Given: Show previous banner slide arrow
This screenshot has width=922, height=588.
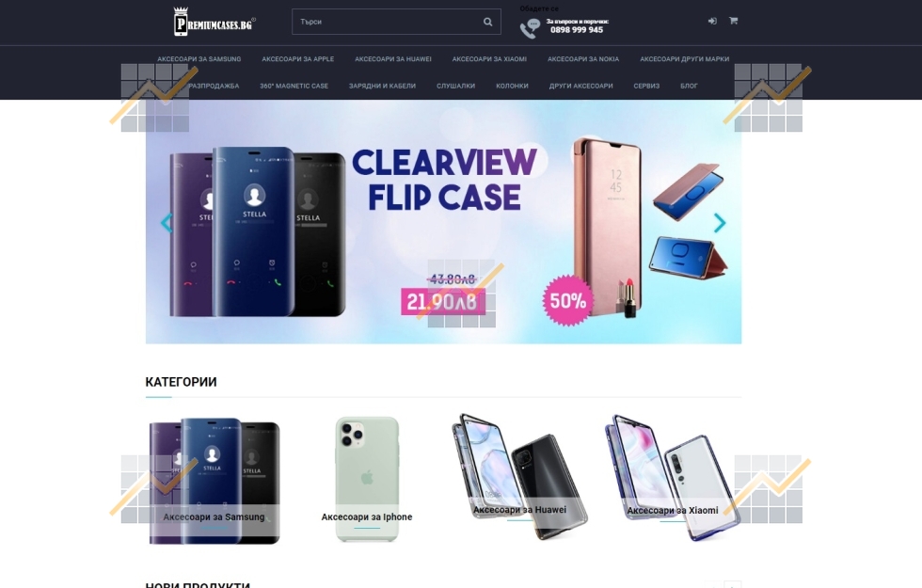Looking at the screenshot, I should 167,222.
